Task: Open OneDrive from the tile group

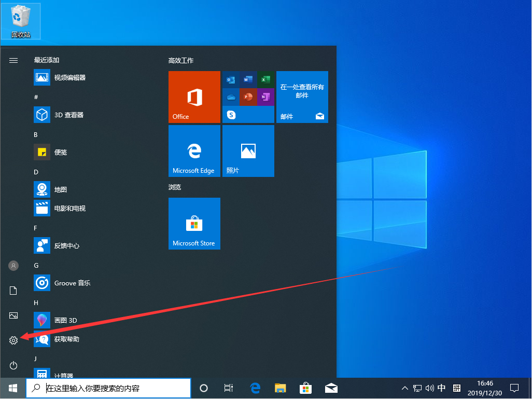Action: coord(231,97)
